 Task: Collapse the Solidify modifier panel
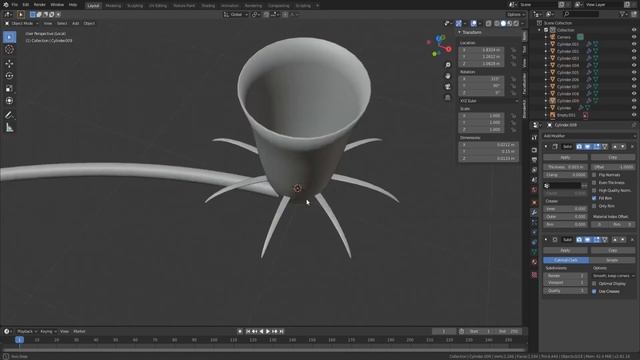pos(546,147)
